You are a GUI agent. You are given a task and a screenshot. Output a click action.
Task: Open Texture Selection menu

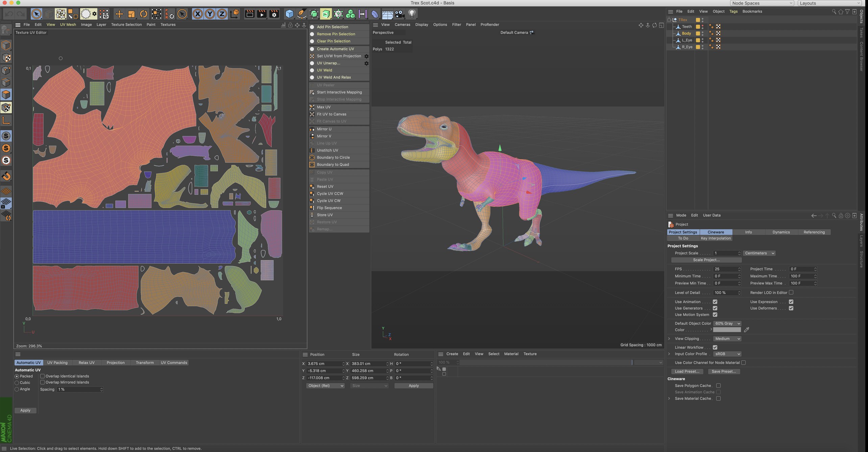(126, 25)
